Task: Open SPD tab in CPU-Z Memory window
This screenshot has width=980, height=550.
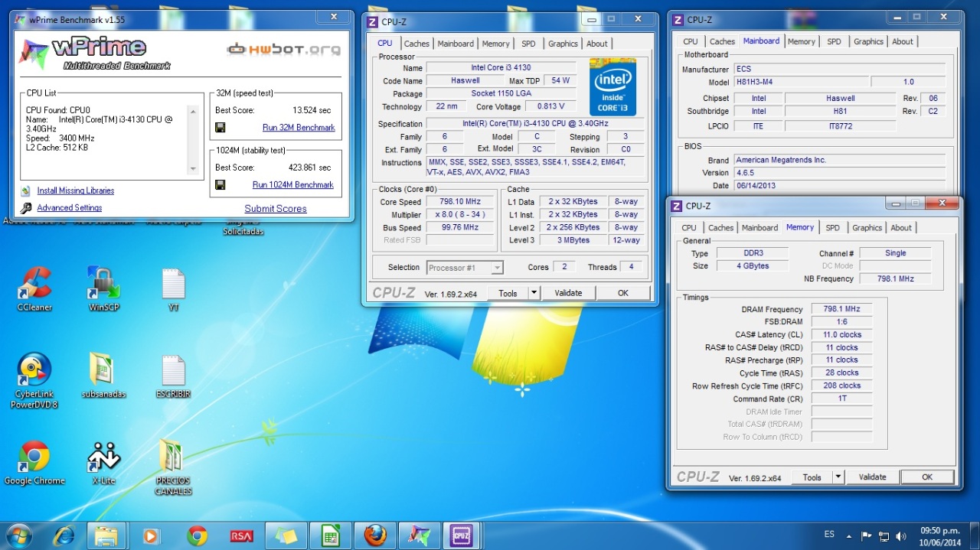Action: click(832, 227)
